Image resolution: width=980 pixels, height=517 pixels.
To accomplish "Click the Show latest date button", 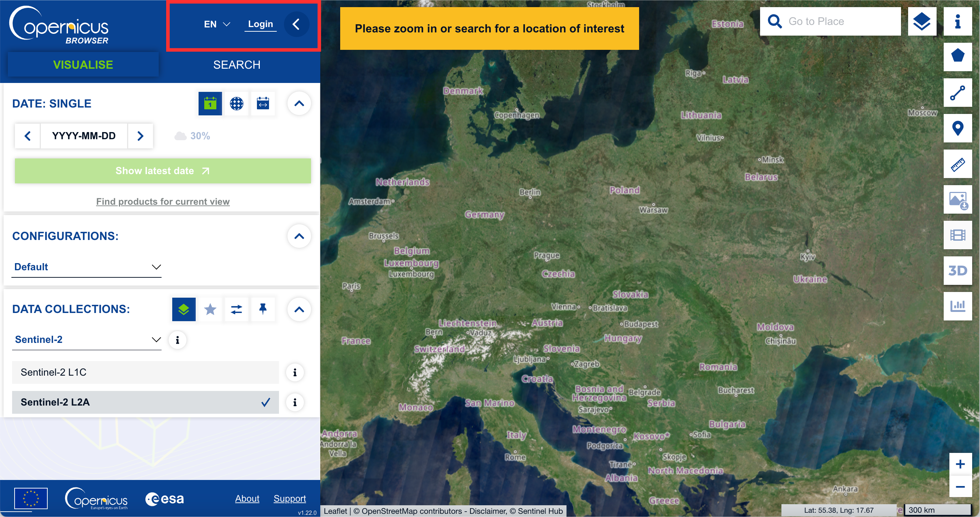I will click(x=163, y=171).
